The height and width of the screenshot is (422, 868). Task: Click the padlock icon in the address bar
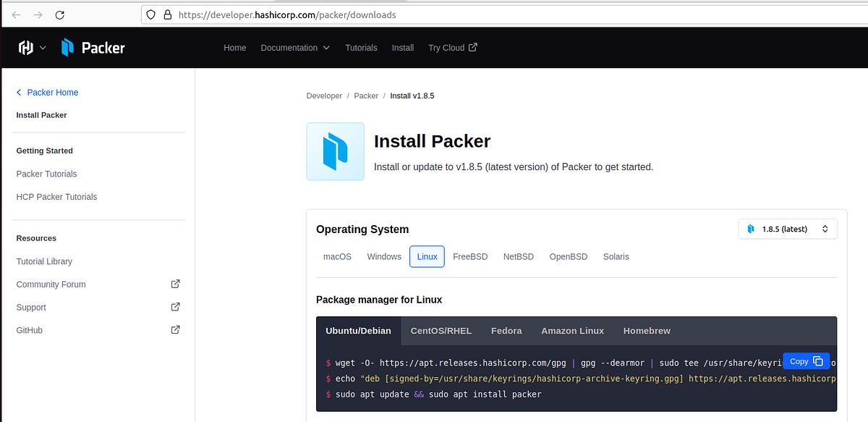(x=166, y=14)
